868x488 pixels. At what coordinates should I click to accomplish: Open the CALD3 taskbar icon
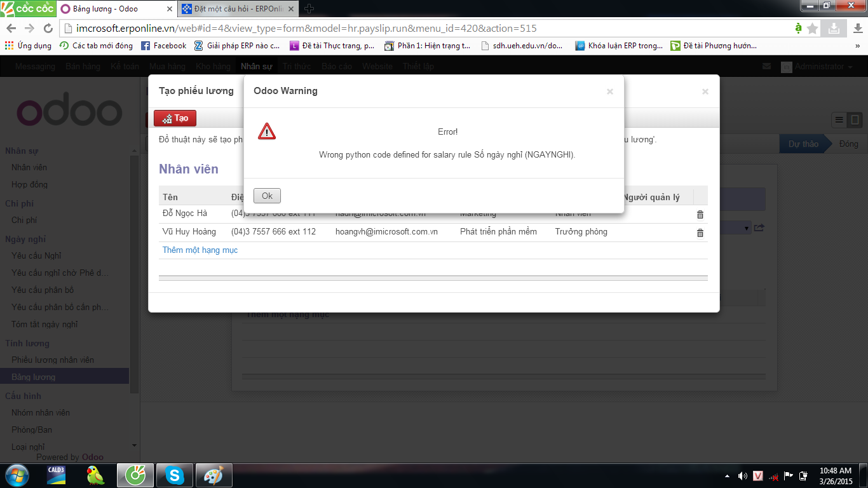pos(57,475)
